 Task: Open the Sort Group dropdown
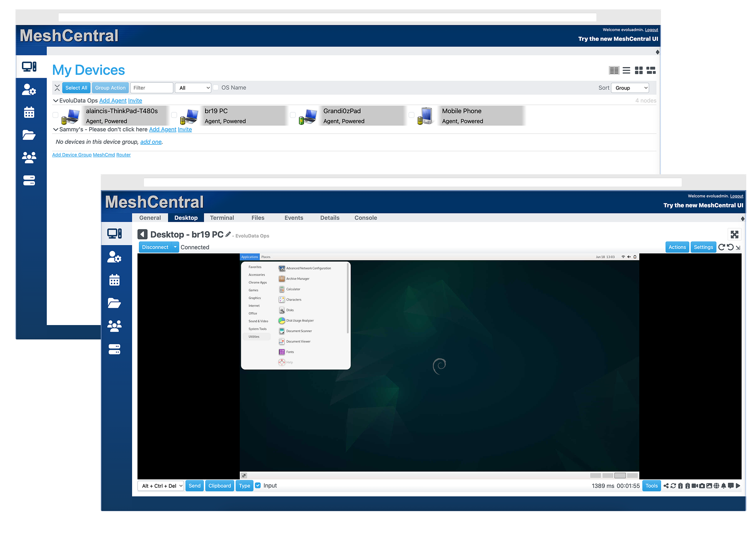click(x=630, y=88)
